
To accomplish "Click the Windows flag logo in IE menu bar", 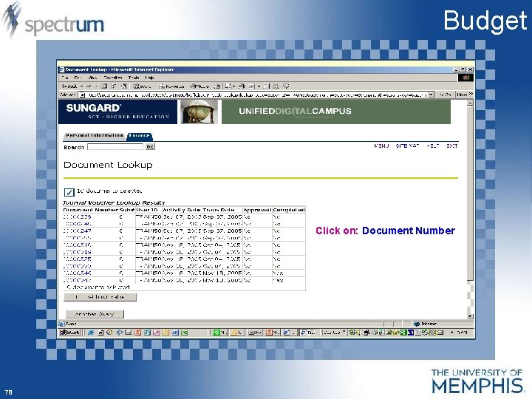I will coord(466,78).
